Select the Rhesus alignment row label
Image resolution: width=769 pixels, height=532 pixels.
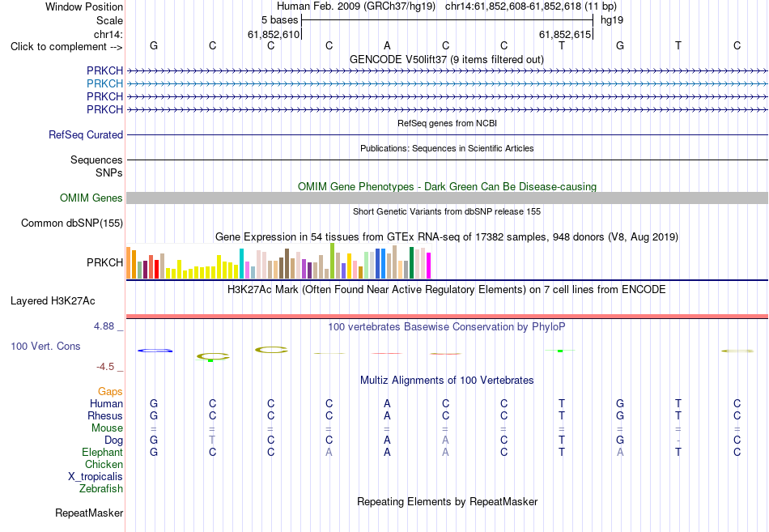pos(105,415)
